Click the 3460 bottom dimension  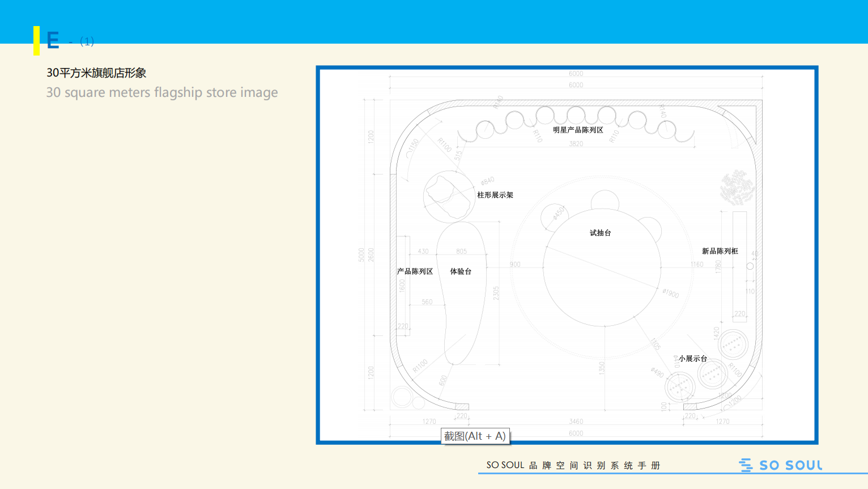click(x=576, y=422)
